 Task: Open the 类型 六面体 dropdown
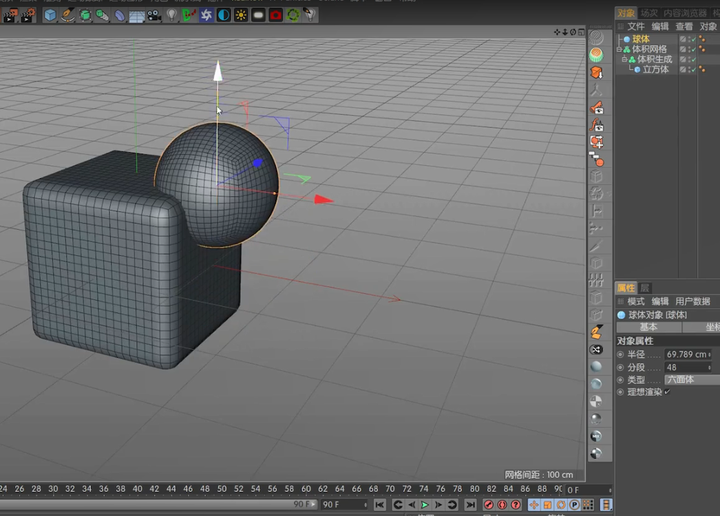point(692,380)
